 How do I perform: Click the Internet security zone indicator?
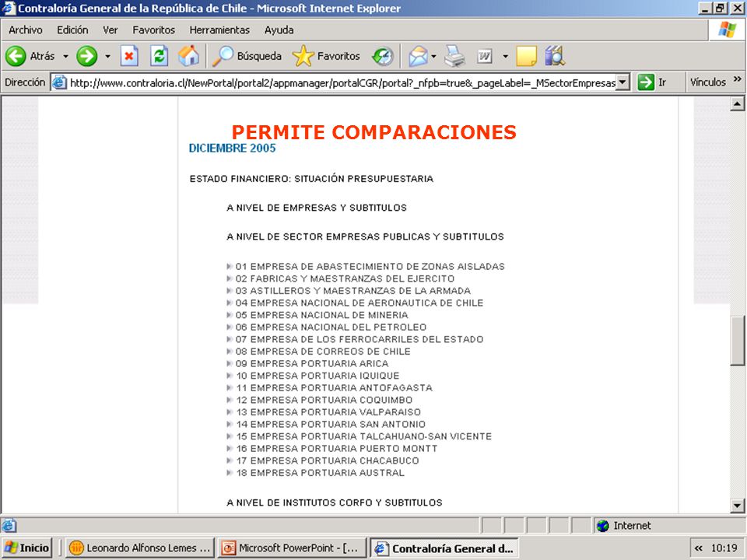coord(623,526)
